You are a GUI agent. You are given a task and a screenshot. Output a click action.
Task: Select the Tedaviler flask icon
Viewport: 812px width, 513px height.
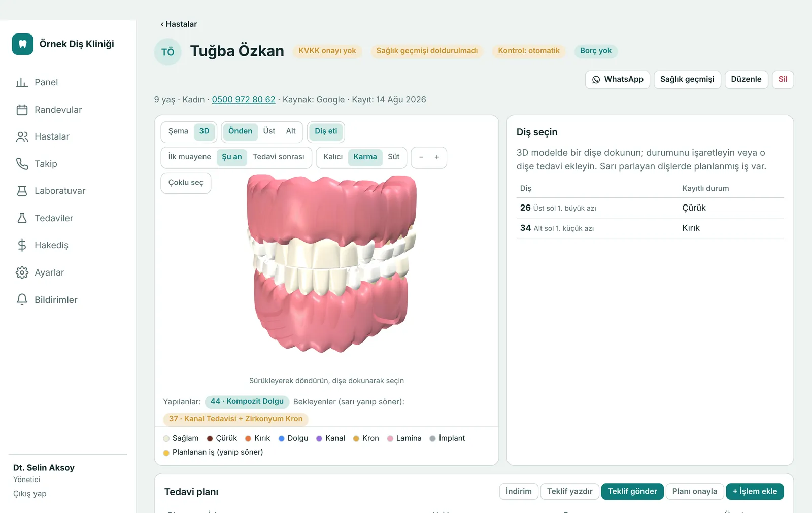22,218
